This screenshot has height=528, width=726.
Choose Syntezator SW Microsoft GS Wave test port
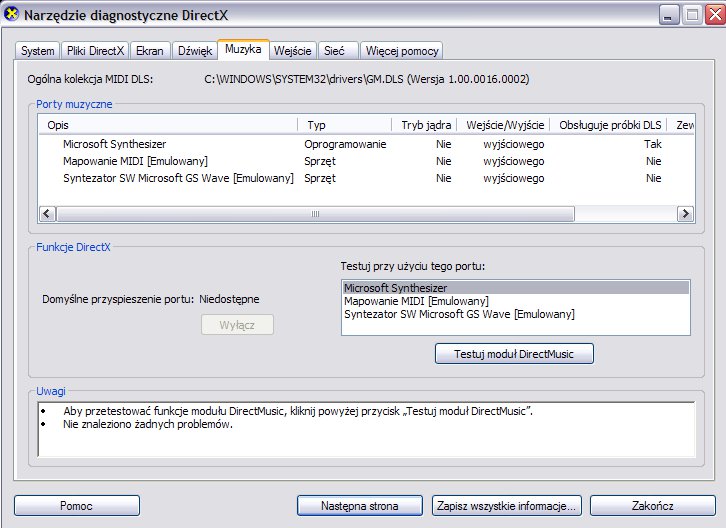[516, 314]
